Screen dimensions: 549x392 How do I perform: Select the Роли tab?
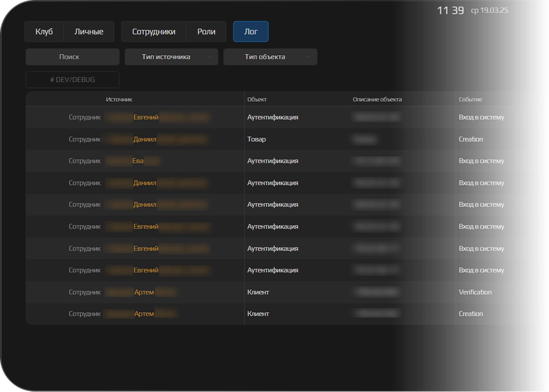[206, 32]
